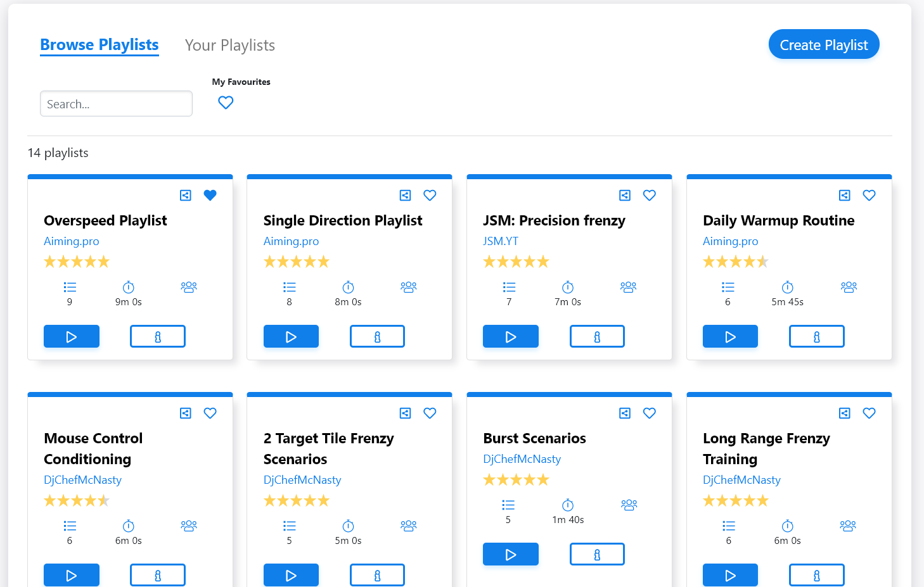Image resolution: width=924 pixels, height=587 pixels.
Task: Share the Overspeed Playlist via share icon
Action: 186,196
